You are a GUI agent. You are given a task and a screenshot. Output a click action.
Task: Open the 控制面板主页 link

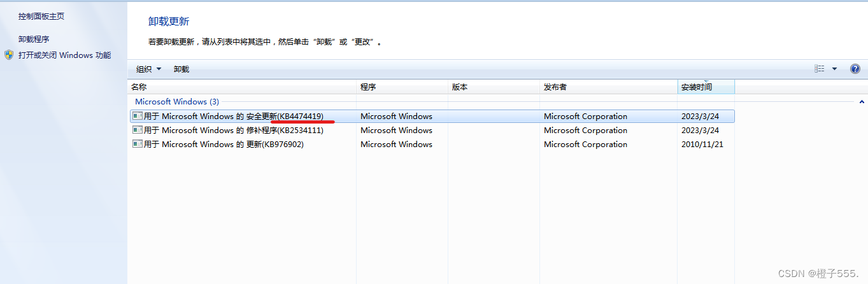pos(41,16)
